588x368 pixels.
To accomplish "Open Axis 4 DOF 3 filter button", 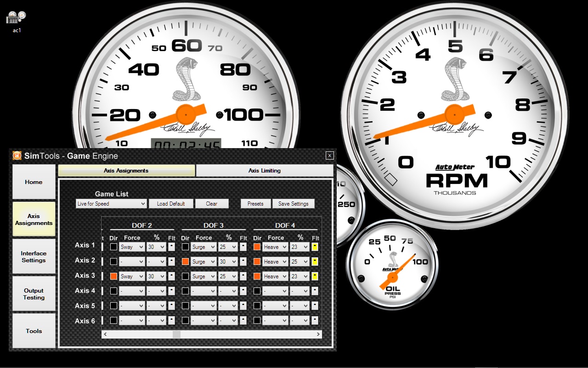I will point(243,291).
